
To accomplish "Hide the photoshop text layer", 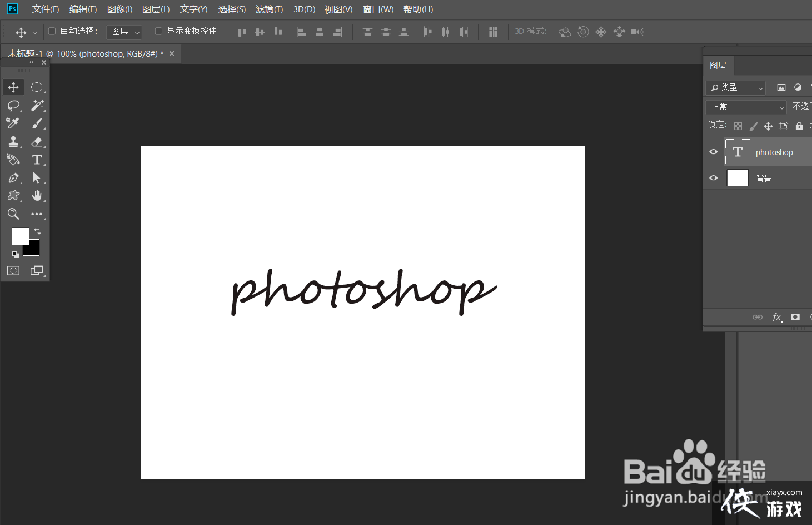I will coord(713,151).
